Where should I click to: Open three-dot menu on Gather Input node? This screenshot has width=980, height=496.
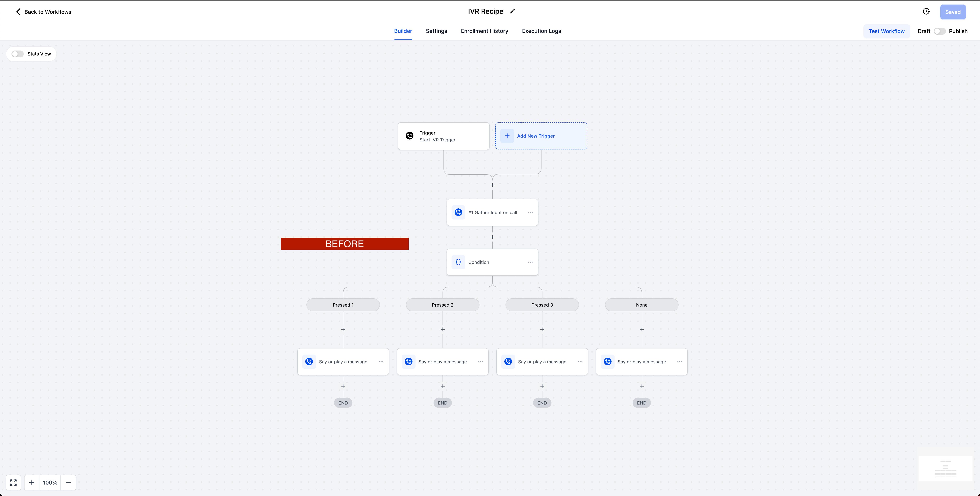pyautogui.click(x=530, y=212)
